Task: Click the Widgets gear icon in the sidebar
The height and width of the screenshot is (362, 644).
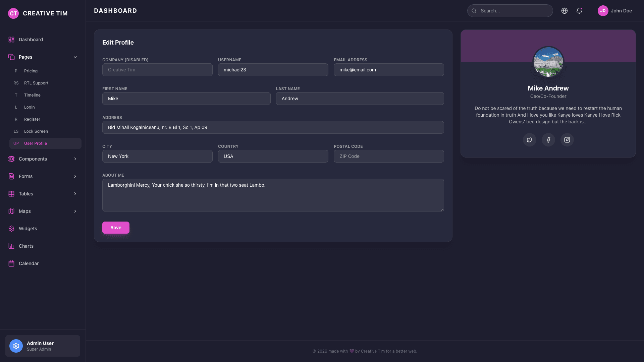Action: pyautogui.click(x=11, y=229)
